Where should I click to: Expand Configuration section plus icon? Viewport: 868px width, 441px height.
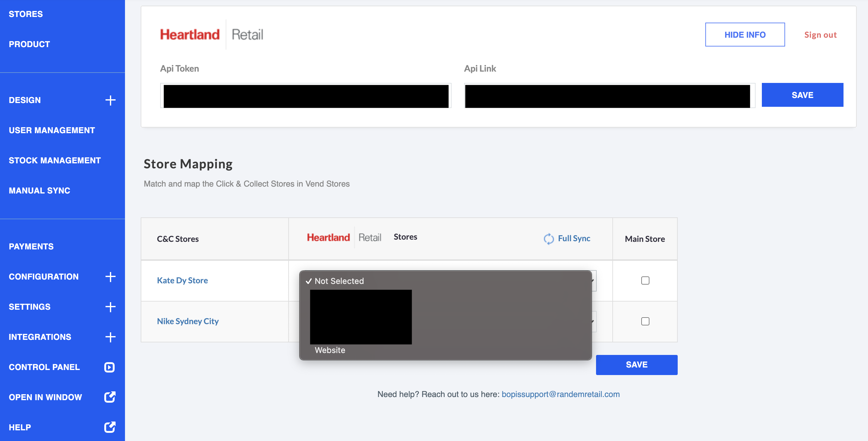pos(110,277)
